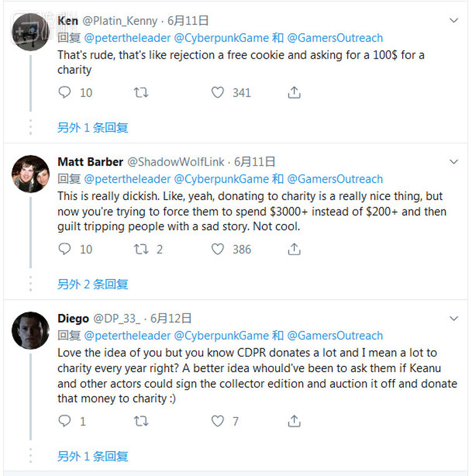
Task: Click the reply icon on Matt Barber's tweet
Action: coord(64,249)
